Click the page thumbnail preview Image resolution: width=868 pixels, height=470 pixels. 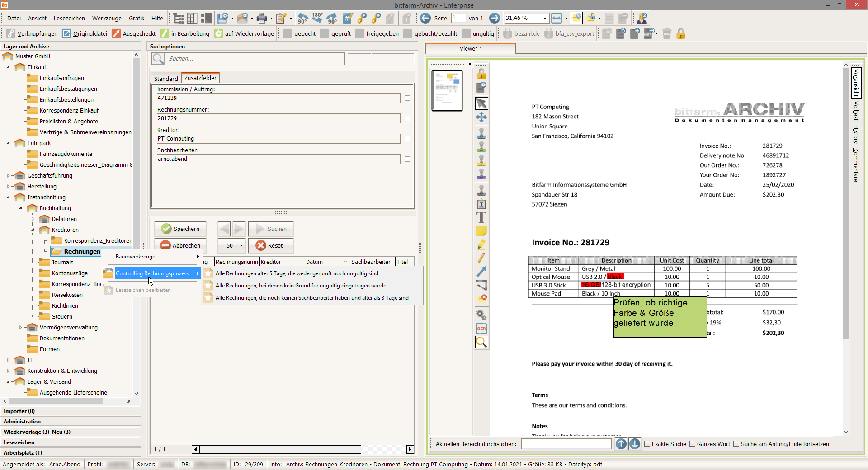click(x=447, y=90)
